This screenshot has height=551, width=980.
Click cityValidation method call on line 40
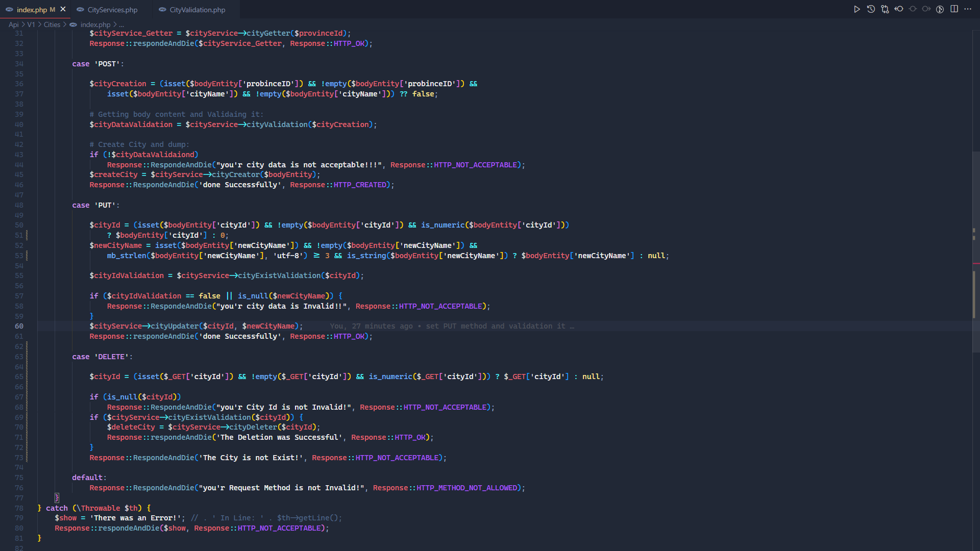277,124
